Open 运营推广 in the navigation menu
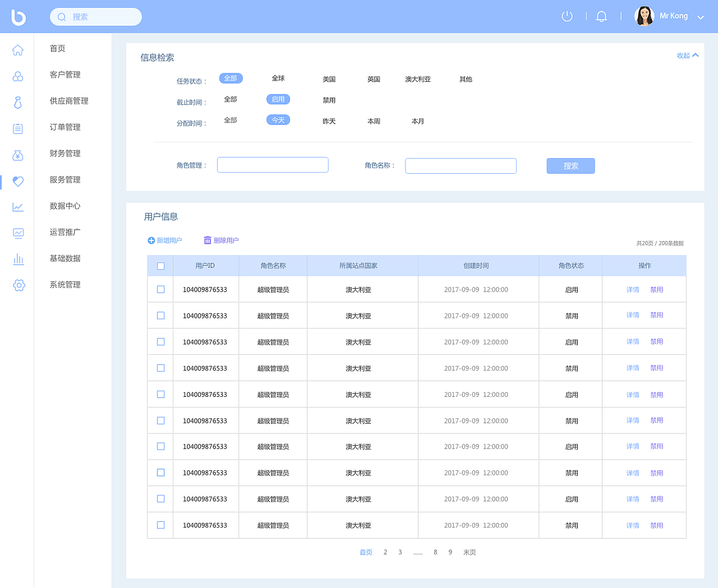 (65, 232)
